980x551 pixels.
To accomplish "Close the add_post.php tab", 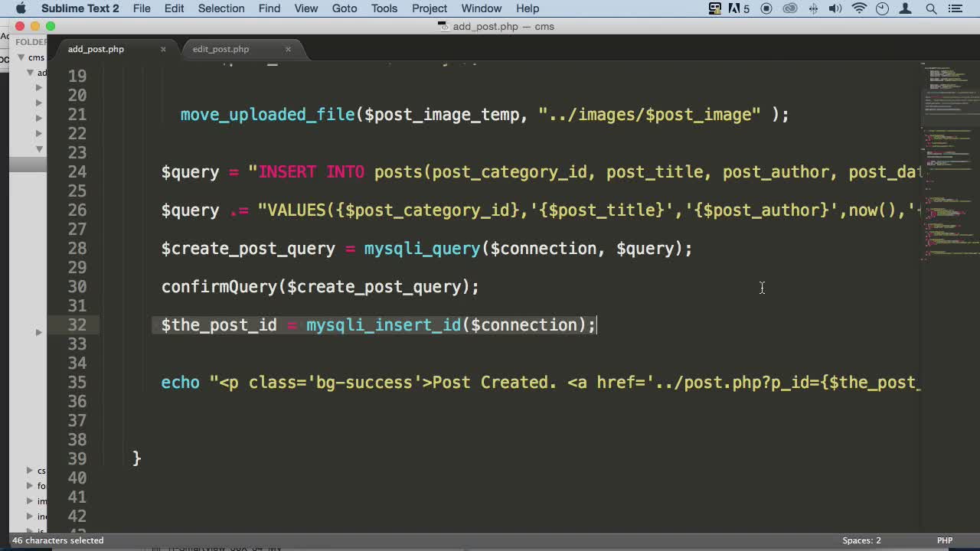I will click(x=163, y=49).
